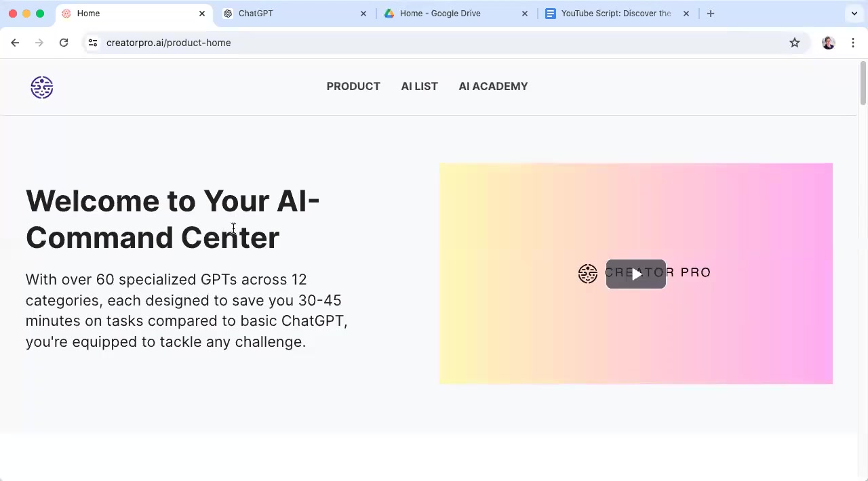Open Chrome three-dot menu
Viewport: 868px width, 481px height.
point(853,43)
